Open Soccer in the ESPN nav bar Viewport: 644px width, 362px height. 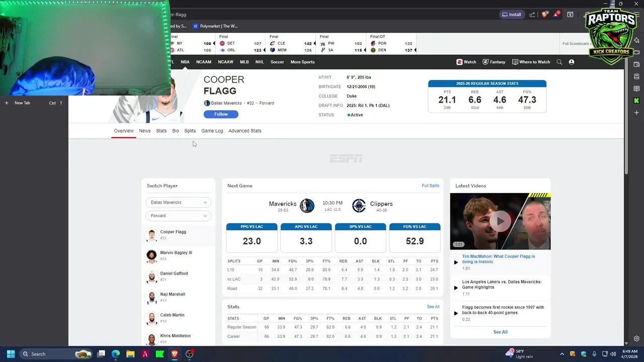click(277, 62)
